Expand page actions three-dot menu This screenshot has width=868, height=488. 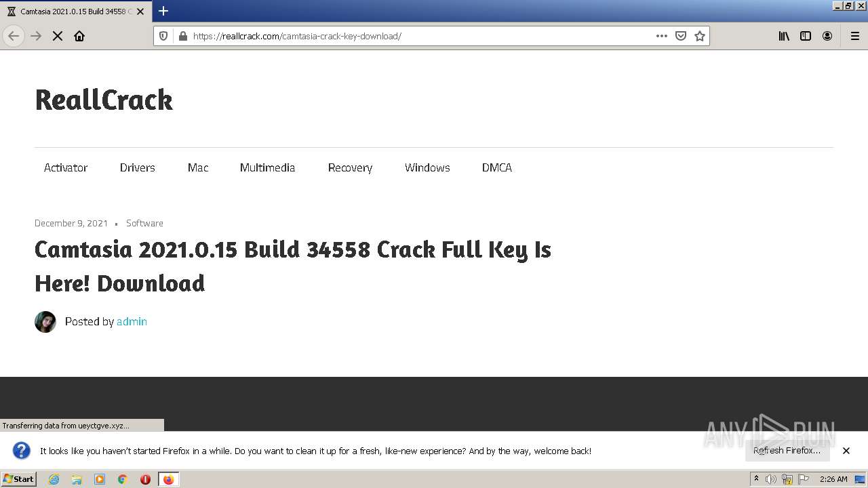[x=662, y=36]
